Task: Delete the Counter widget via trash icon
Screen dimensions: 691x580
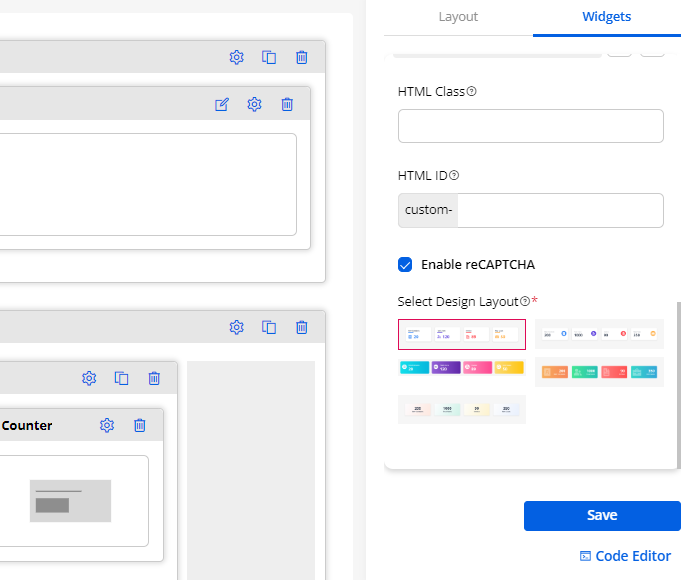Action: click(x=140, y=425)
